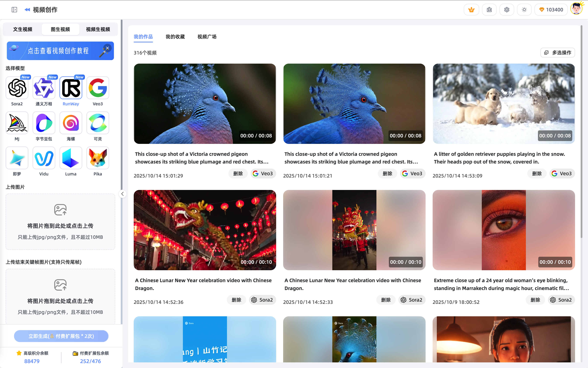
Task: Click the 立即生成 generate button
Action: 61,336
